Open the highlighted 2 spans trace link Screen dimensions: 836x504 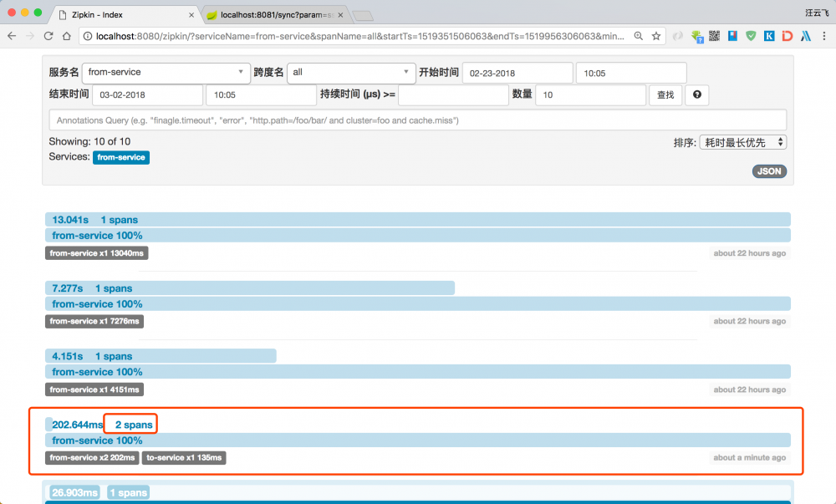point(130,424)
